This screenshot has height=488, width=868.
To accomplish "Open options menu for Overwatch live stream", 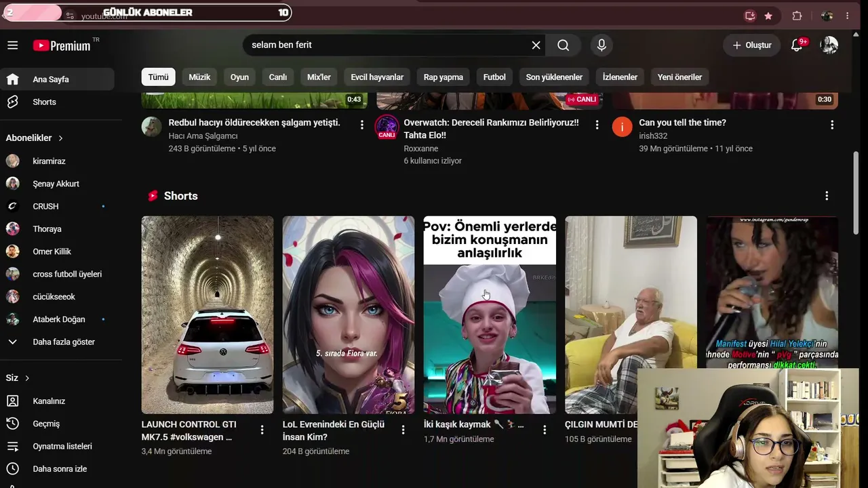I will [x=597, y=125].
